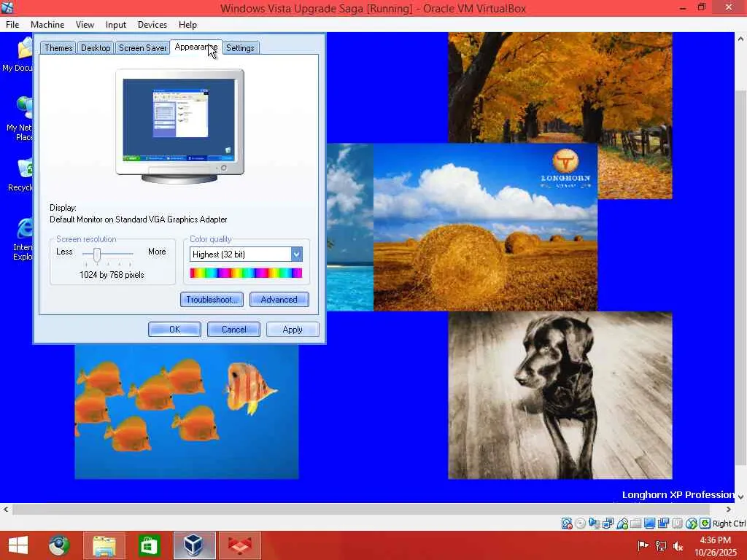
Task: Click the vertical scrollbar up arrow
Action: pyautogui.click(x=741, y=39)
